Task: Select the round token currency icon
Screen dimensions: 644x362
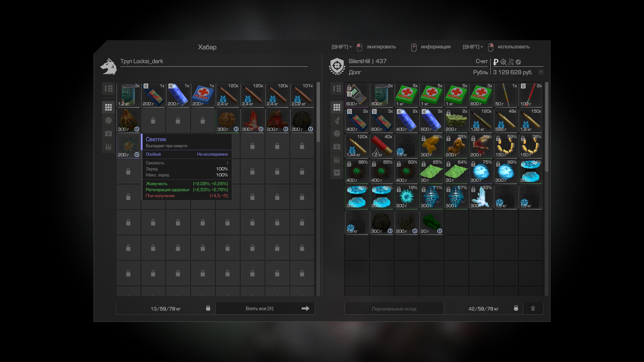Action: pyautogui.click(x=518, y=62)
